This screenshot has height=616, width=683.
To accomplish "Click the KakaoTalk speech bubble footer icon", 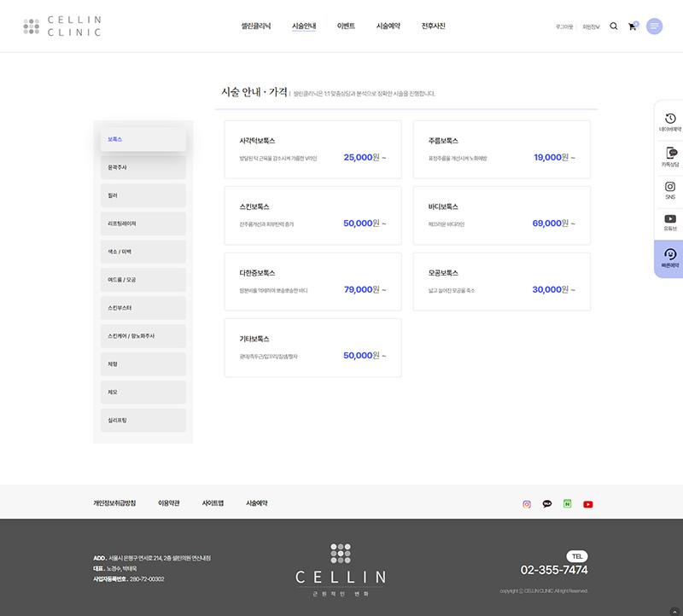I will point(547,503).
